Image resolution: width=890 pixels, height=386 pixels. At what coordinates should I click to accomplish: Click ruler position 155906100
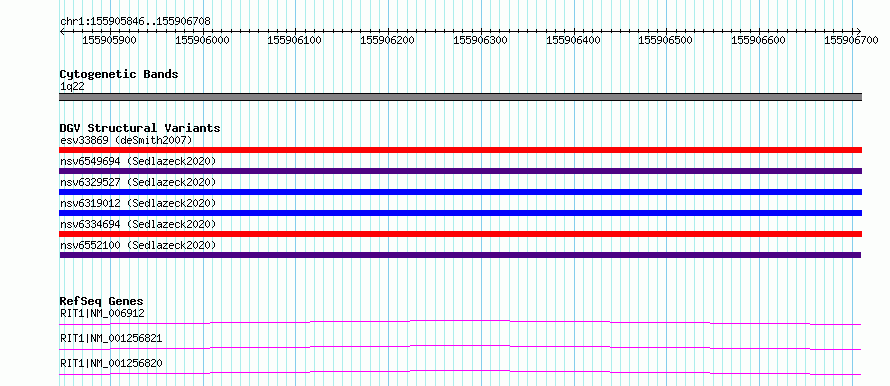click(295, 40)
